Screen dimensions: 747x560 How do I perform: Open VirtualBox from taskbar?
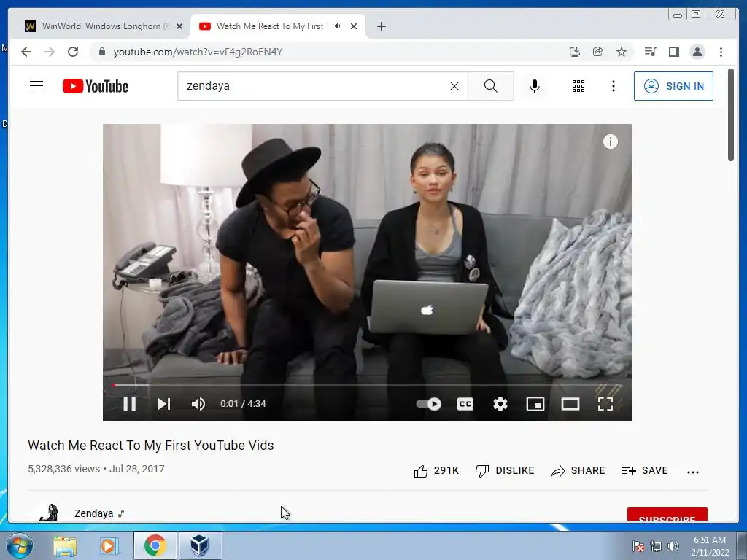(200, 545)
